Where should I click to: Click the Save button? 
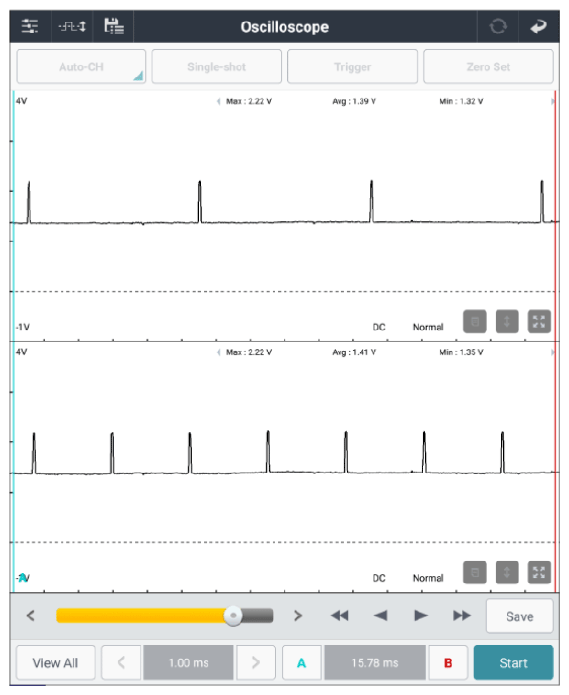click(x=519, y=616)
